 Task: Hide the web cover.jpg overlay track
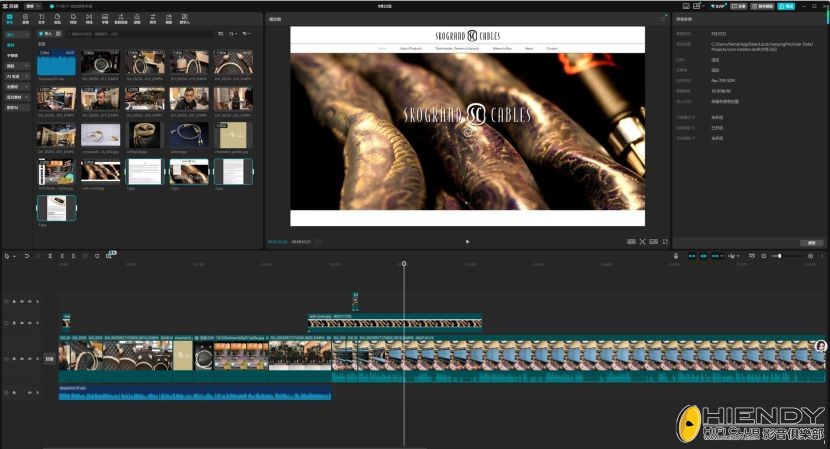click(22, 323)
